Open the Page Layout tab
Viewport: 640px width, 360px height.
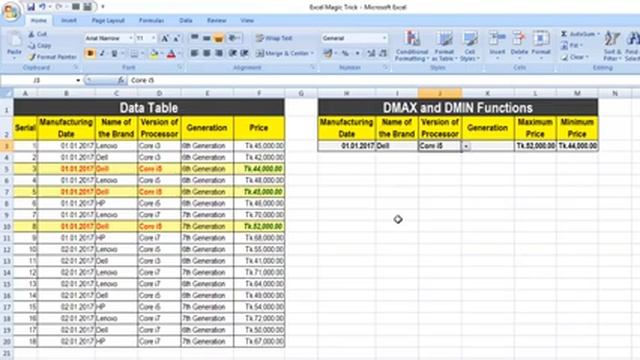pos(108,20)
